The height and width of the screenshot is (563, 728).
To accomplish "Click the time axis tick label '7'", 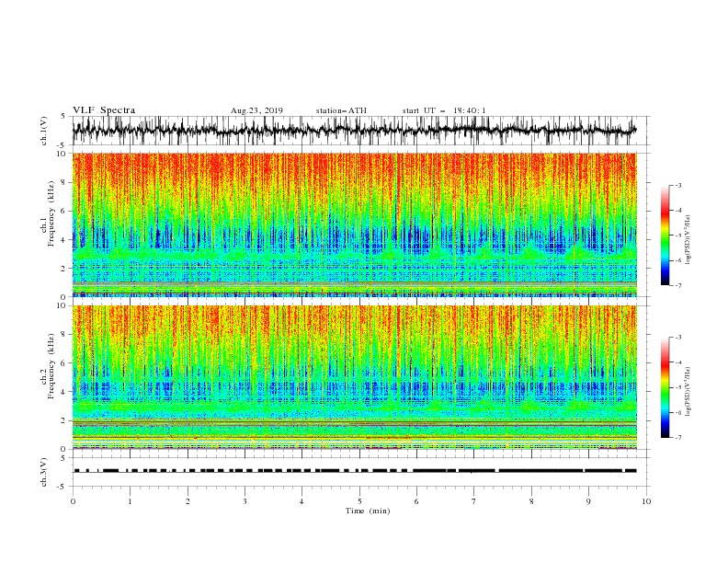I will click(473, 501).
